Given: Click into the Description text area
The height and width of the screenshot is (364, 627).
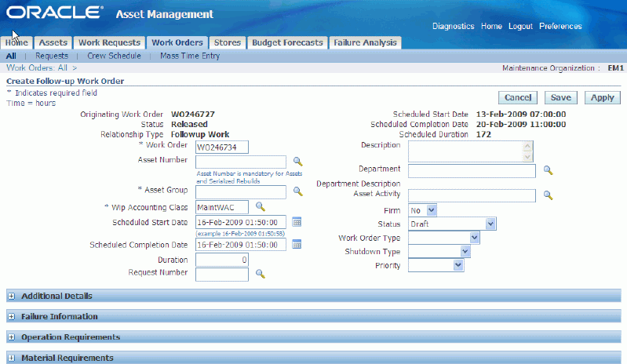Looking at the screenshot, I should click(465, 151).
